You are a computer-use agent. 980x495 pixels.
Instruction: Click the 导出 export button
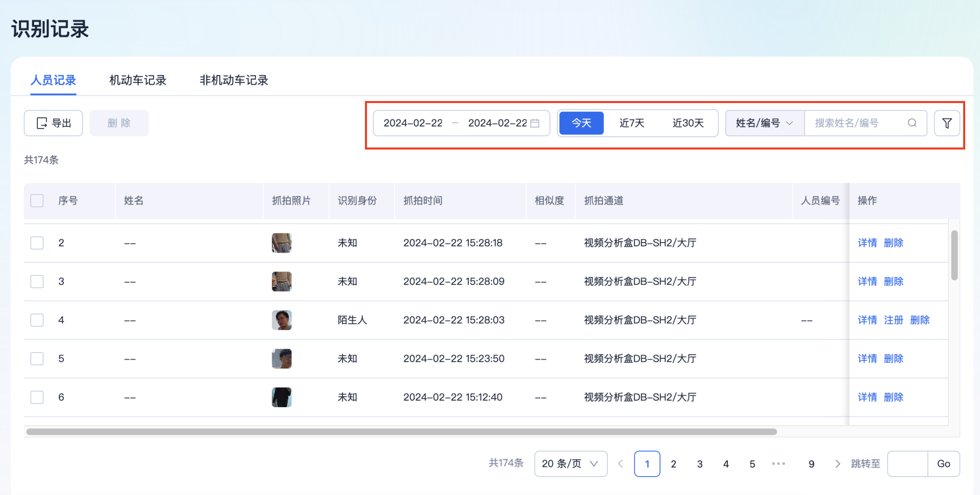(53, 123)
